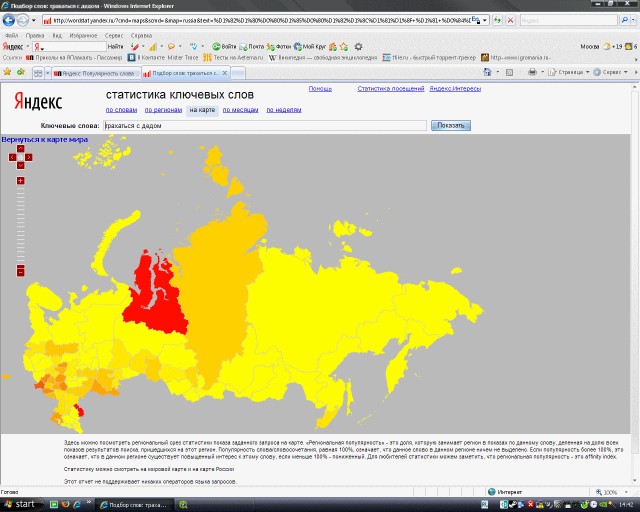Open the Сервис command bar dropdown
Screen dimensions: 640x512
point(610,72)
